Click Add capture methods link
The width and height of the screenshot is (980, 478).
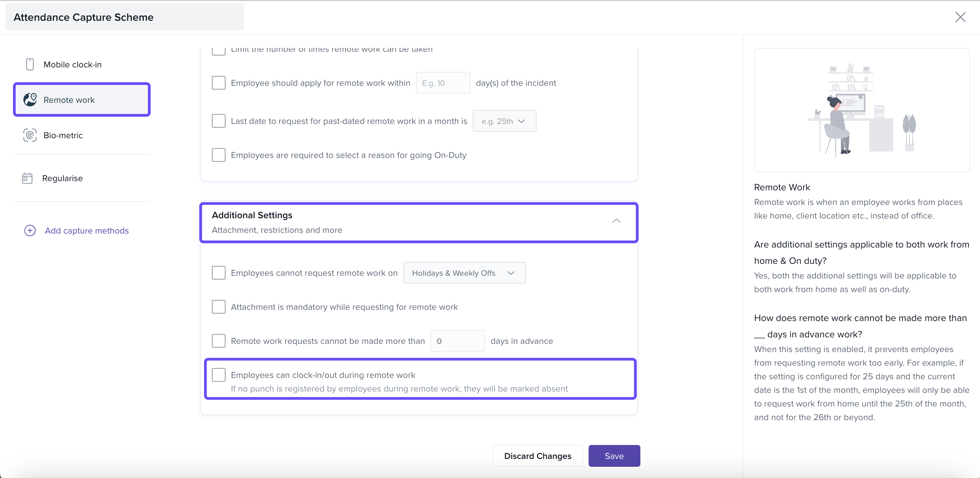[x=87, y=230]
